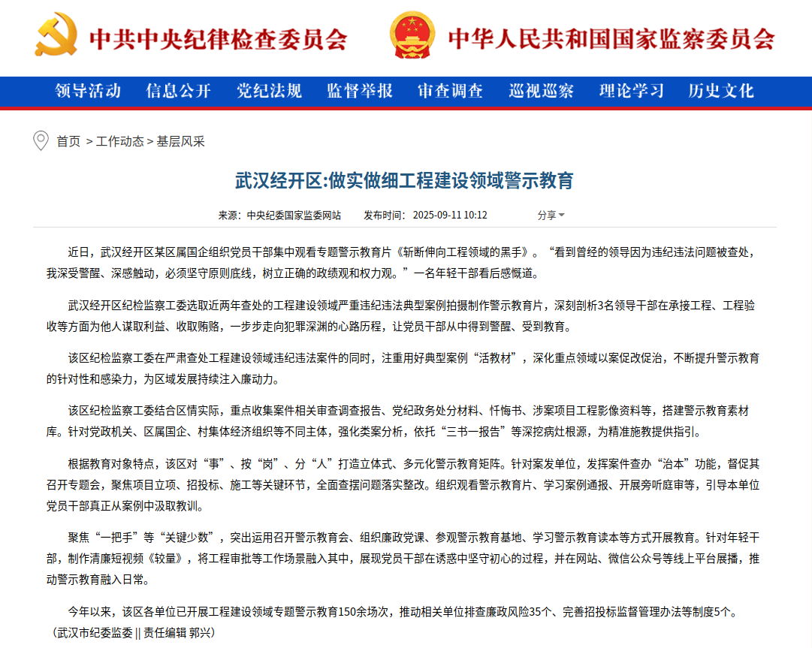
Task: Click the Communist Party hammer-and-sickle emblem
Action: pos(56,36)
